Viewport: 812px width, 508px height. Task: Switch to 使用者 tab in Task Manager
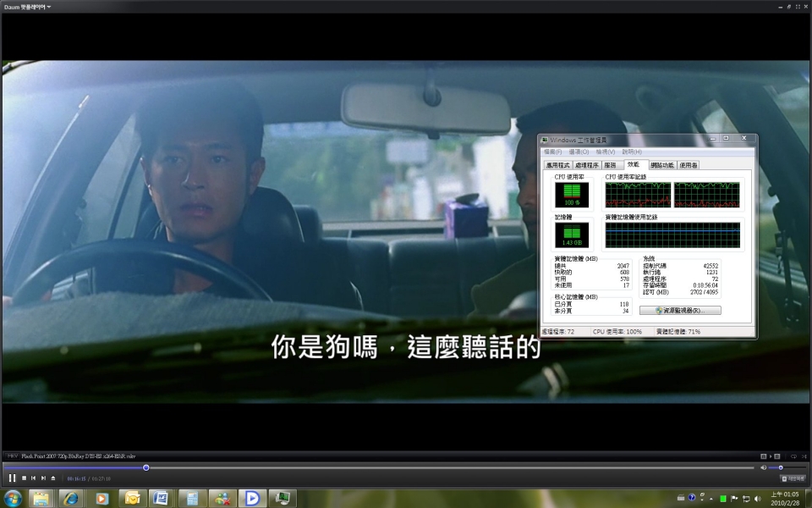point(689,165)
